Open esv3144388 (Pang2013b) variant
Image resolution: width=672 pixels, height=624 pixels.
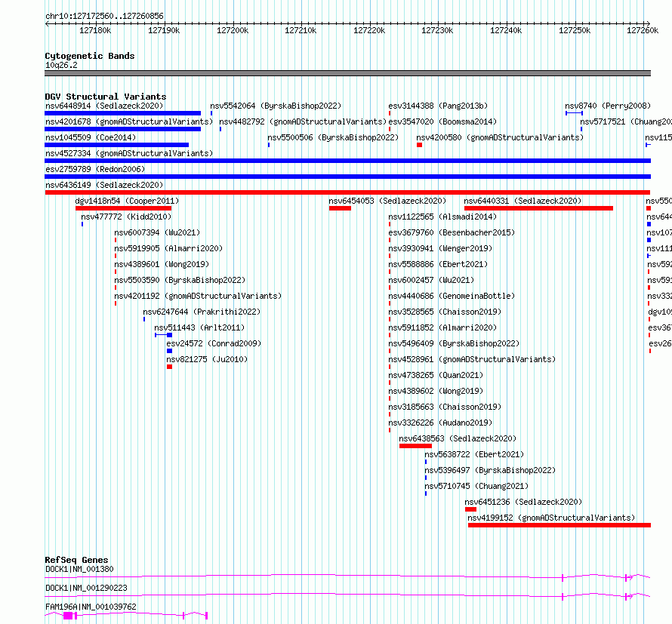tap(438, 106)
